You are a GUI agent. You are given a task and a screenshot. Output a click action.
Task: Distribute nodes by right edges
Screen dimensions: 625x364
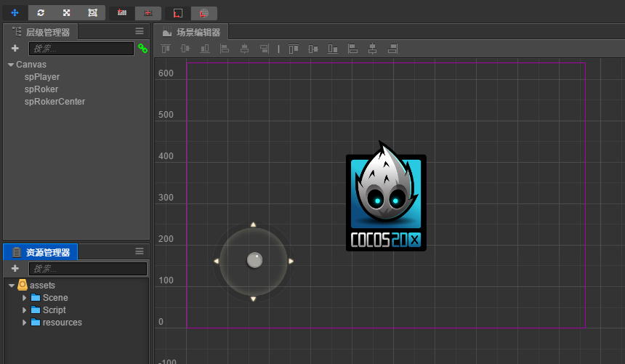[x=392, y=49]
